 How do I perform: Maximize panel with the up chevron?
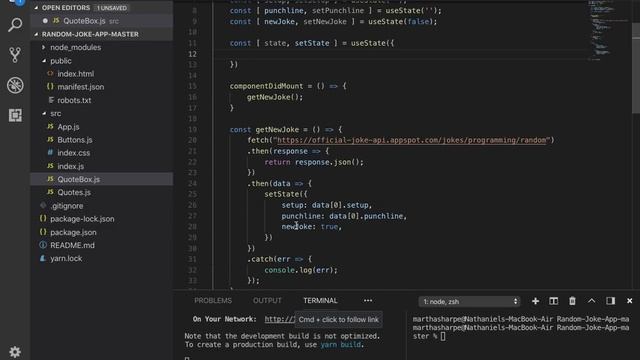tap(591, 301)
